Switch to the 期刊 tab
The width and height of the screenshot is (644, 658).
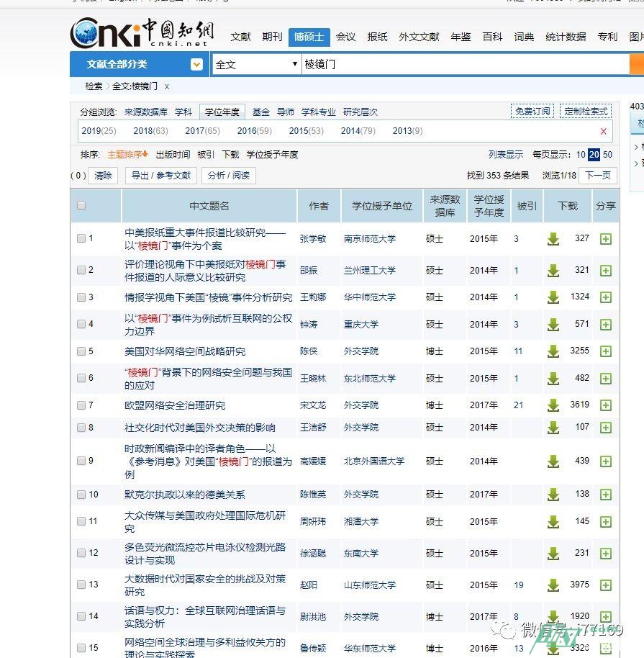[x=272, y=37]
